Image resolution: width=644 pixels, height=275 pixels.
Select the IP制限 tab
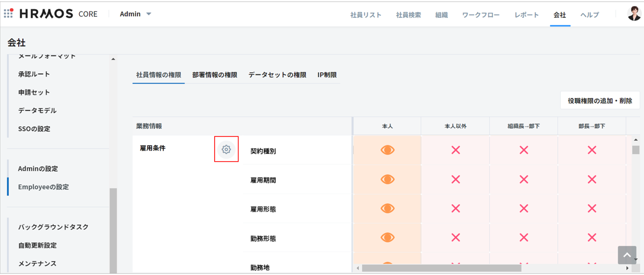327,75
